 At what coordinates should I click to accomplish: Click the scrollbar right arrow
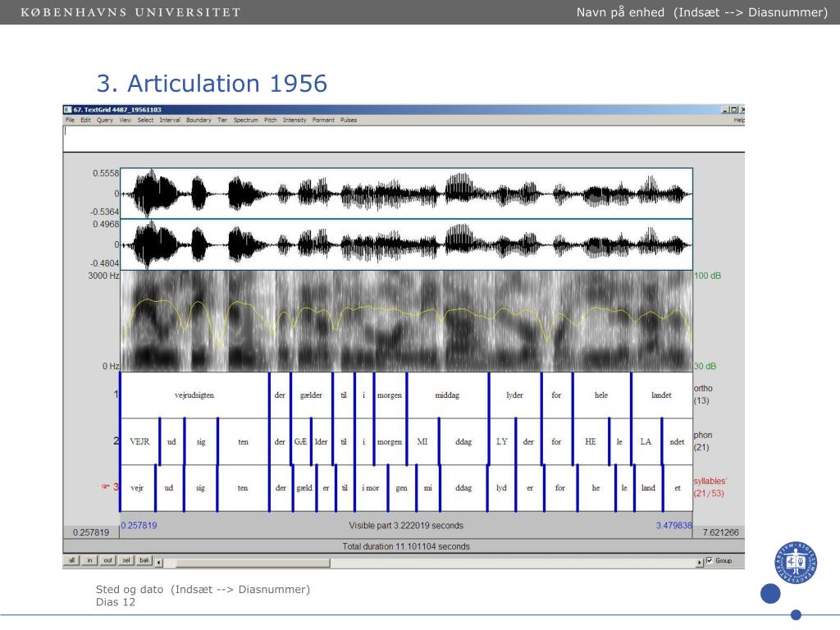pos(699,563)
